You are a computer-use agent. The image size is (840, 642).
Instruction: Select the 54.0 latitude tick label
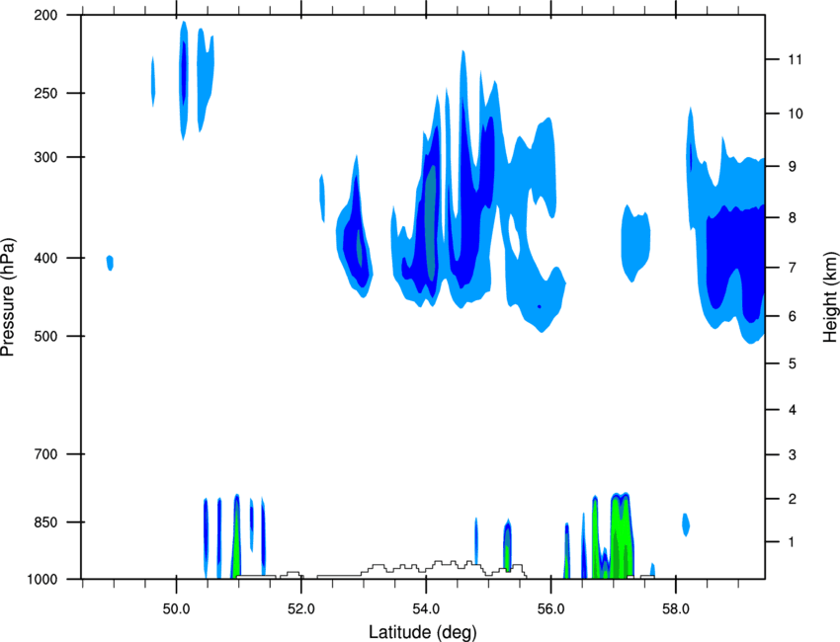426,609
